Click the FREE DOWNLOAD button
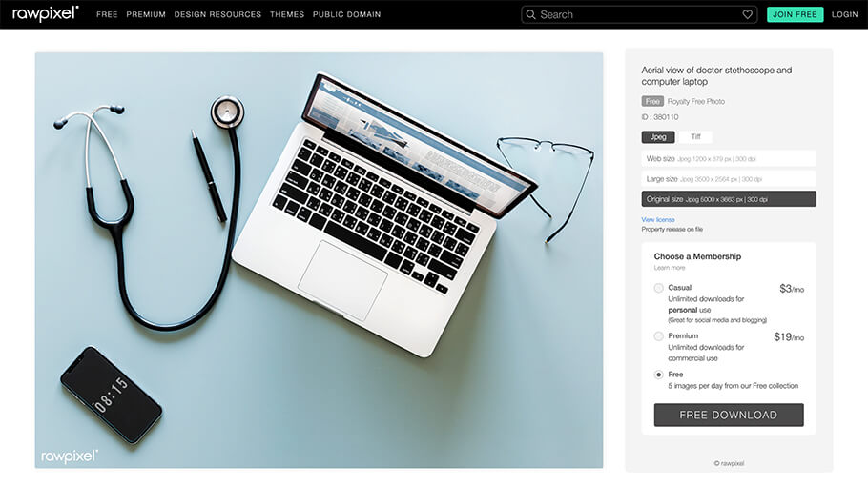 click(x=729, y=416)
